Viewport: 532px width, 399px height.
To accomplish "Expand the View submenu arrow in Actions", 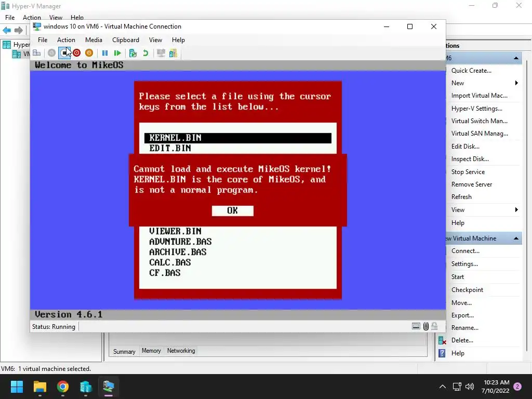I will tap(516, 210).
